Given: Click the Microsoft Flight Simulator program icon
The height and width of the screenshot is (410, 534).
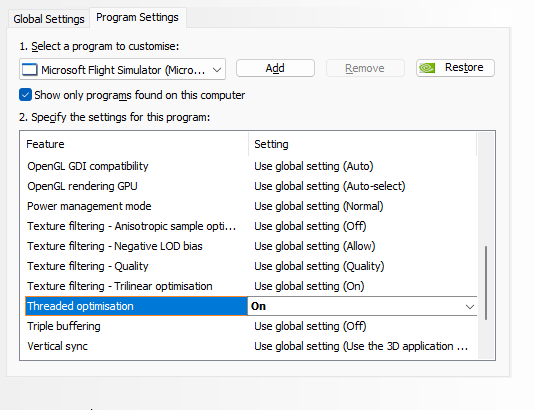Looking at the screenshot, I should click(30, 70).
